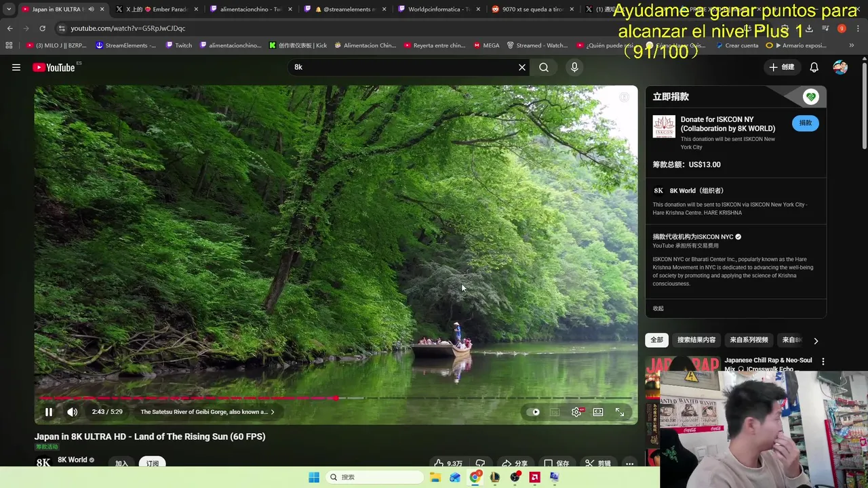Image resolution: width=868 pixels, height=488 pixels.
Task: Reload the page
Action: [x=42, y=28]
